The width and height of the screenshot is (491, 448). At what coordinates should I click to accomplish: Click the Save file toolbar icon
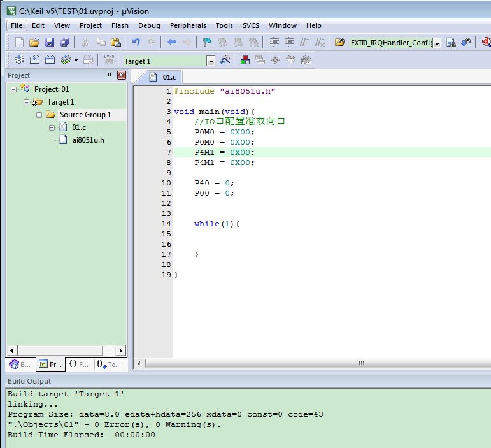pos(50,42)
